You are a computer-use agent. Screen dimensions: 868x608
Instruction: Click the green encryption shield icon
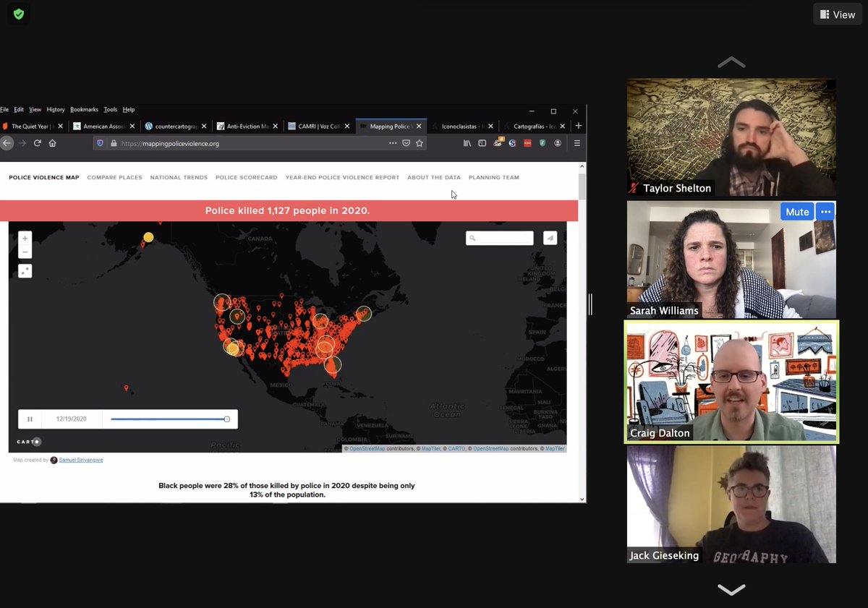pyautogui.click(x=19, y=14)
